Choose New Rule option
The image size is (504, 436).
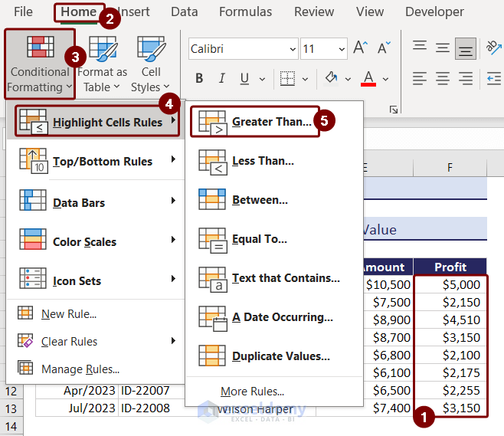coord(96,313)
